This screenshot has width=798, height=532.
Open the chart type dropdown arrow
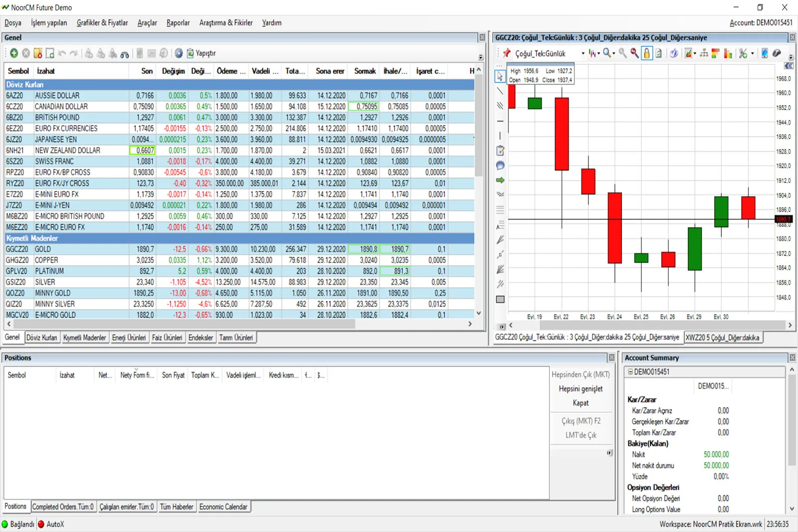[x=598, y=53]
